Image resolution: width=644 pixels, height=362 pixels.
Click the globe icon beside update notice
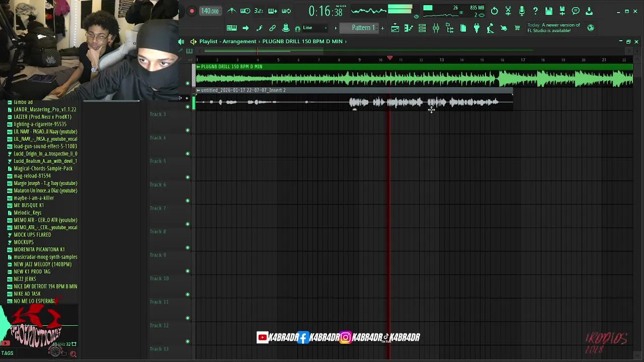591,28
